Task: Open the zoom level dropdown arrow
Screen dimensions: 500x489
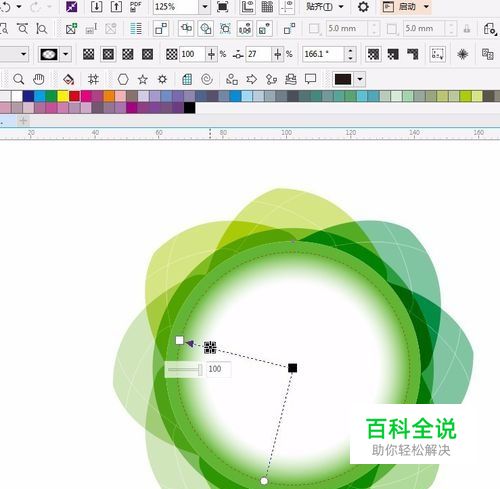Action: [x=205, y=7]
